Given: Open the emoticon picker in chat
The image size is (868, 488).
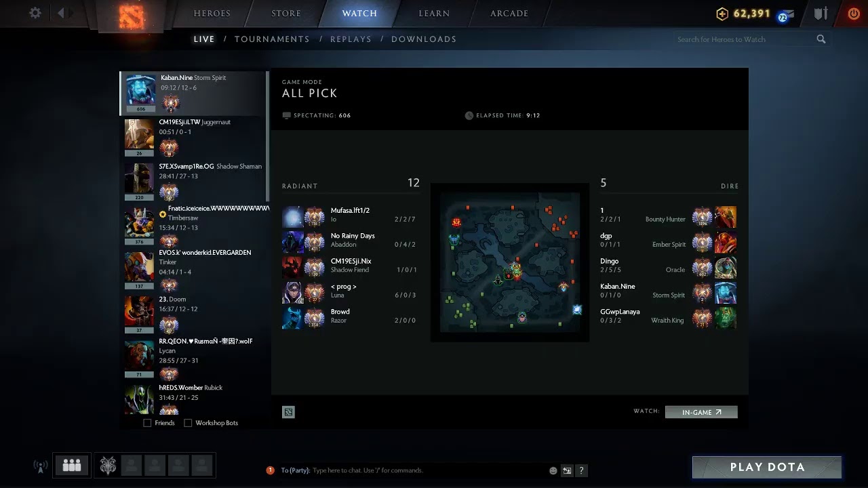Looking at the screenshot, I should click(x=553, y=470).
